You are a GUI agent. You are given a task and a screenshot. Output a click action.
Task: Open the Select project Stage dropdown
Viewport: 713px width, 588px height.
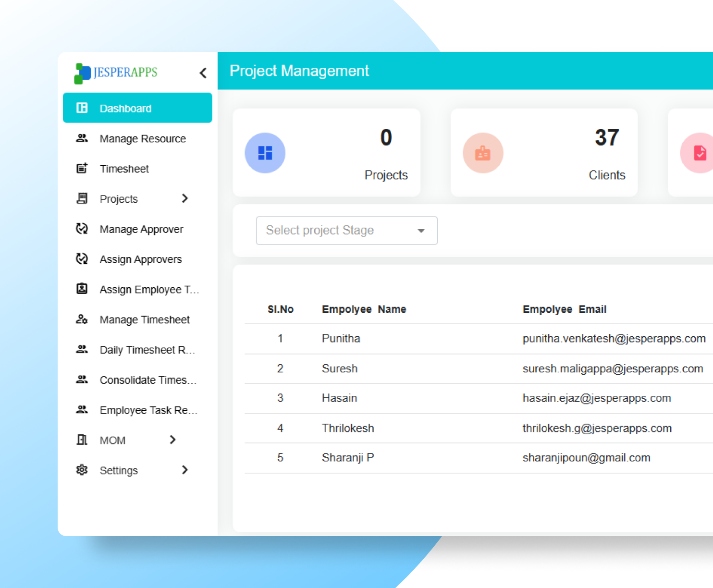coord(347,231)
